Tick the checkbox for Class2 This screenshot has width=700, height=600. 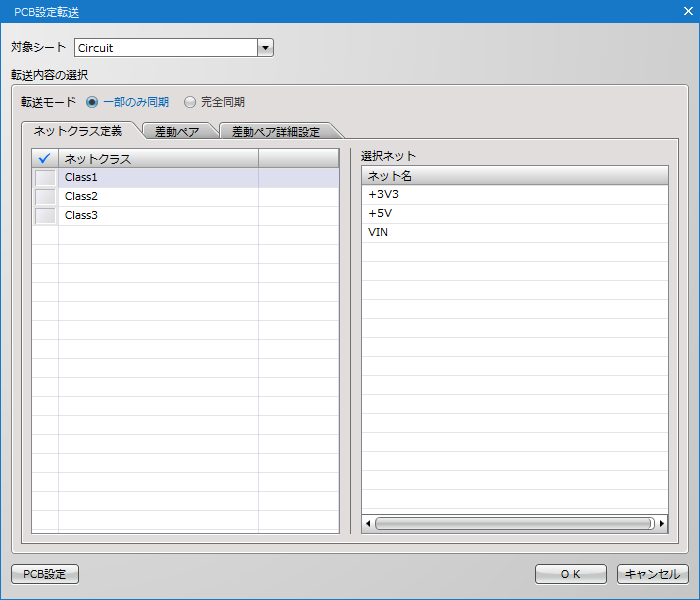[x=45, y=196]
